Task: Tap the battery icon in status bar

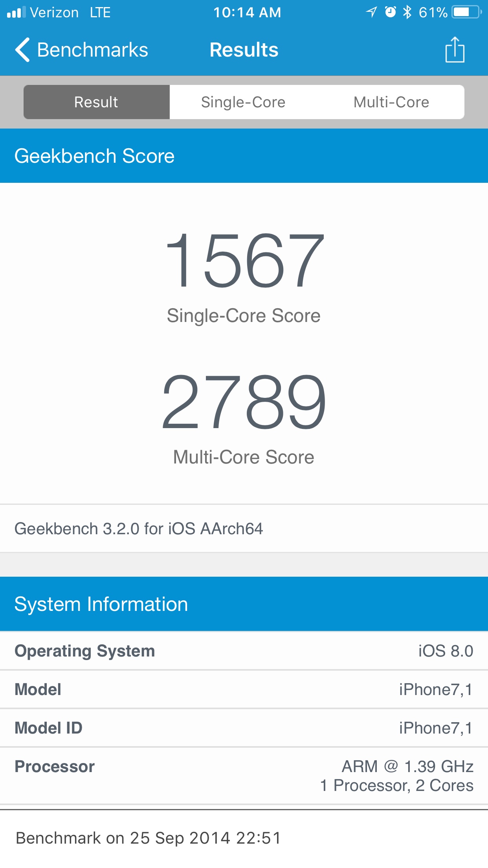Action: point(467,12)
